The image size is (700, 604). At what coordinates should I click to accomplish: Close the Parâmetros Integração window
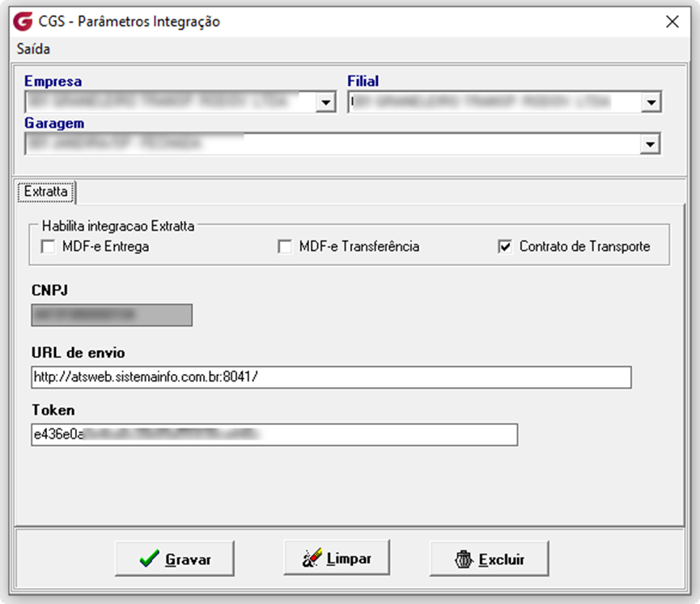[x=672, y=21]
